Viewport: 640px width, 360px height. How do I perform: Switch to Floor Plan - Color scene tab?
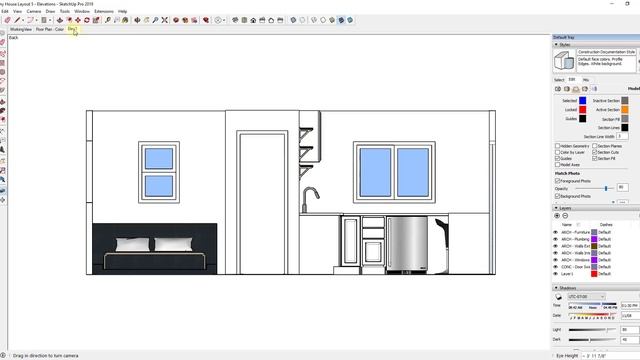[50, 29]
